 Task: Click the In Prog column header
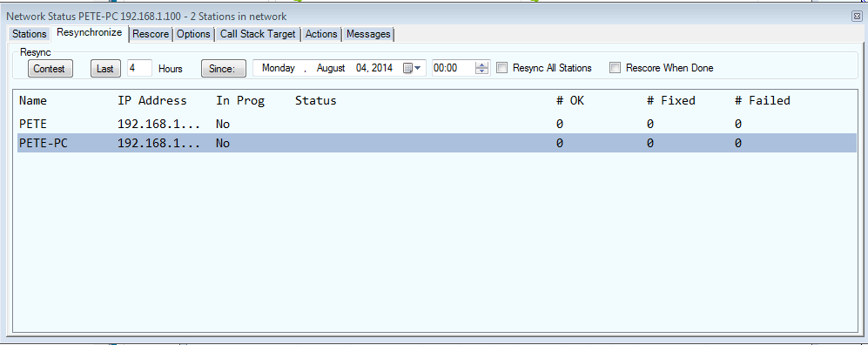240,101
